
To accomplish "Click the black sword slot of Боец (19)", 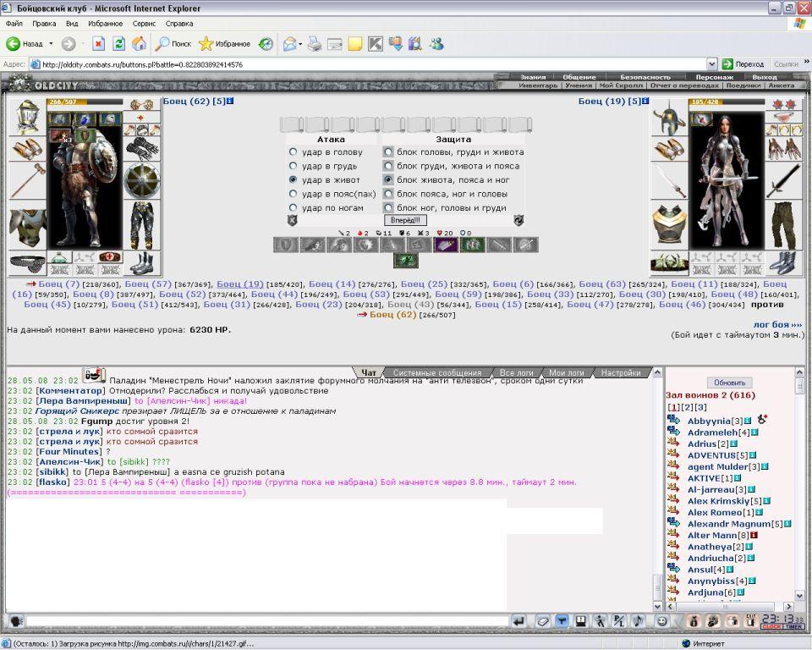I will pyautogui.click(x=783, y=180).
